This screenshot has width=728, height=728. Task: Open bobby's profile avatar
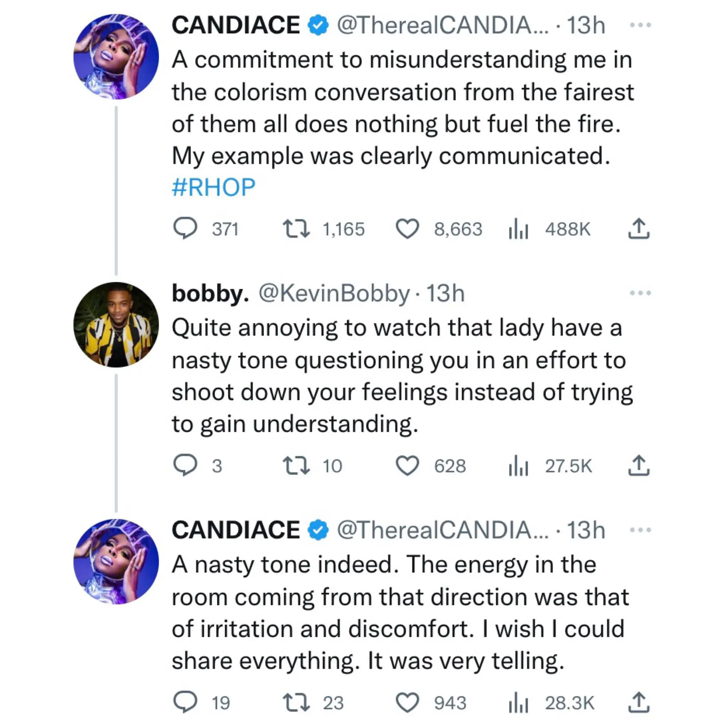pos(116,325)
